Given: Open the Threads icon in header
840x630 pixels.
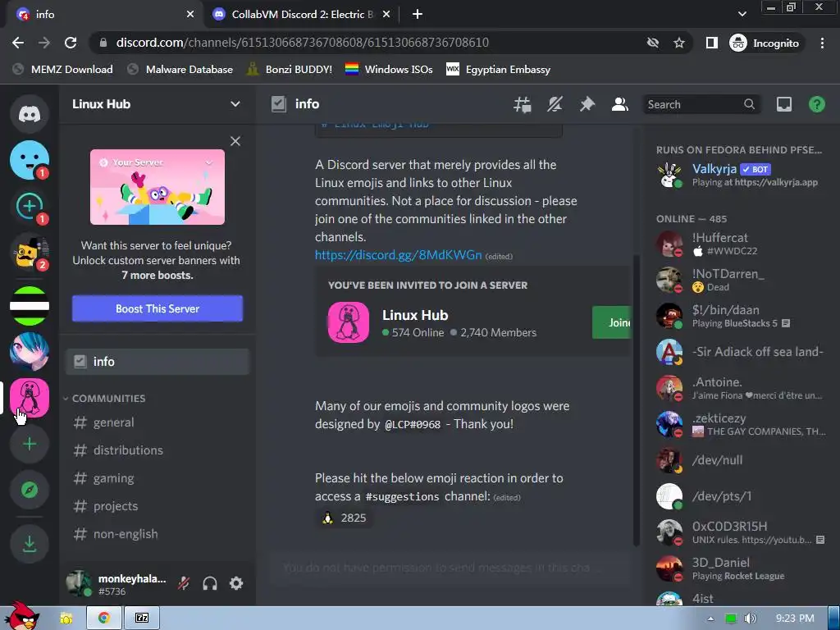Looking at the screenshot, I should (x=523, y=104).
